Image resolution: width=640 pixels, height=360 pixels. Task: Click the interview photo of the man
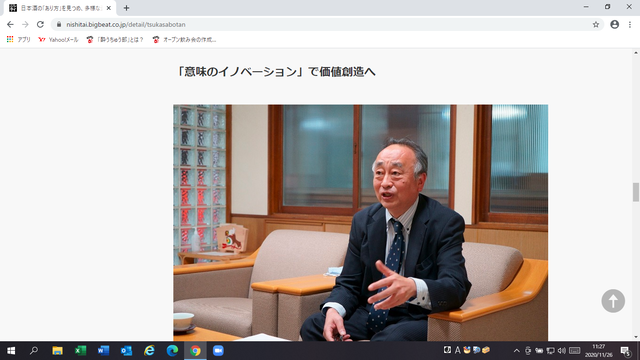[x=360, y=222]
